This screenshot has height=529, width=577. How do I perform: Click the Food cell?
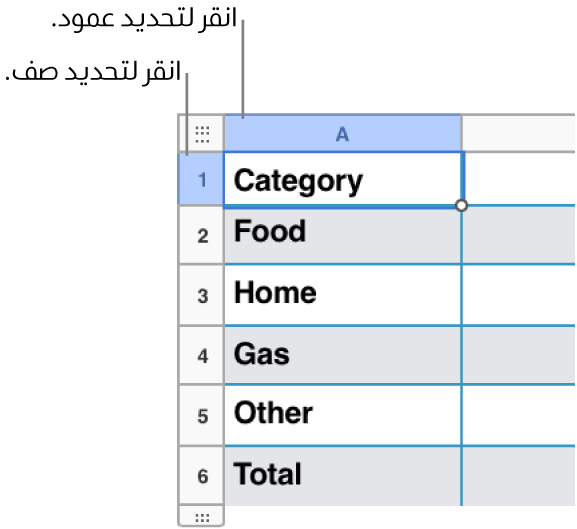343,236
